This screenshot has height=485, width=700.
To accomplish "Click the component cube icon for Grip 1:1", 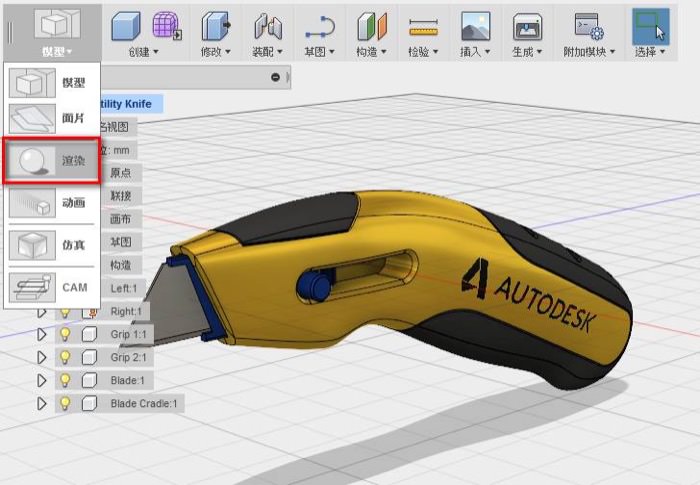I will click(x=89, y=334).
